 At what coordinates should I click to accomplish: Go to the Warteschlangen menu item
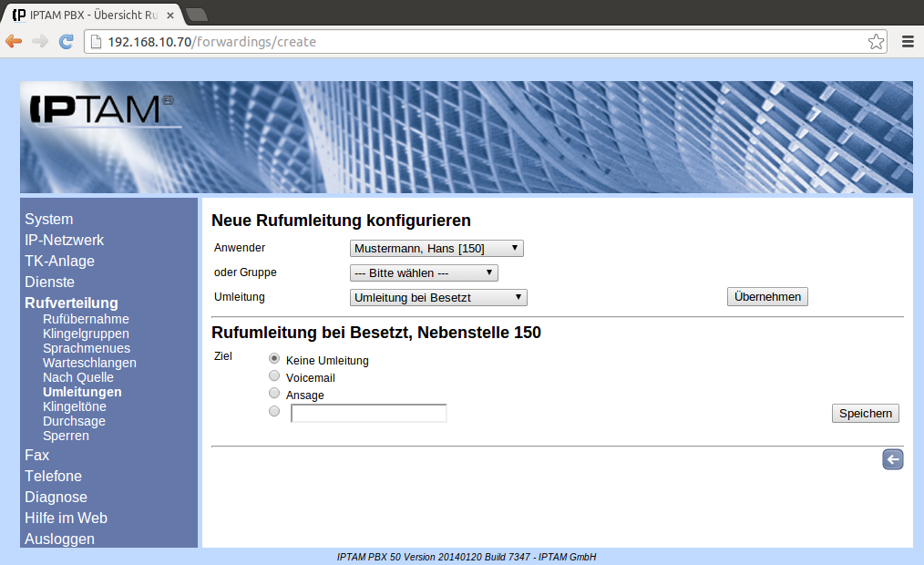click(89, 363)
